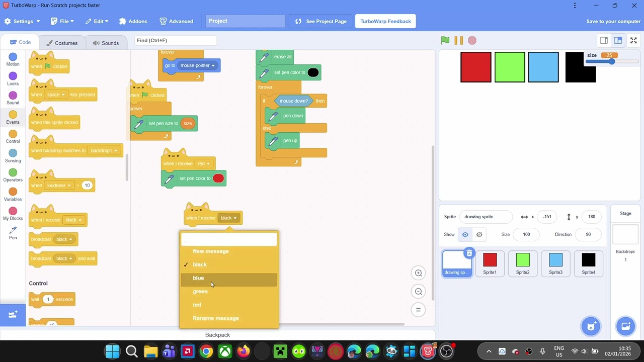Image resolution: width=644 pixels, height=362 pixels.
Task: Open Chrome from the Windows taskbar
Action: (x=206, y=351)
